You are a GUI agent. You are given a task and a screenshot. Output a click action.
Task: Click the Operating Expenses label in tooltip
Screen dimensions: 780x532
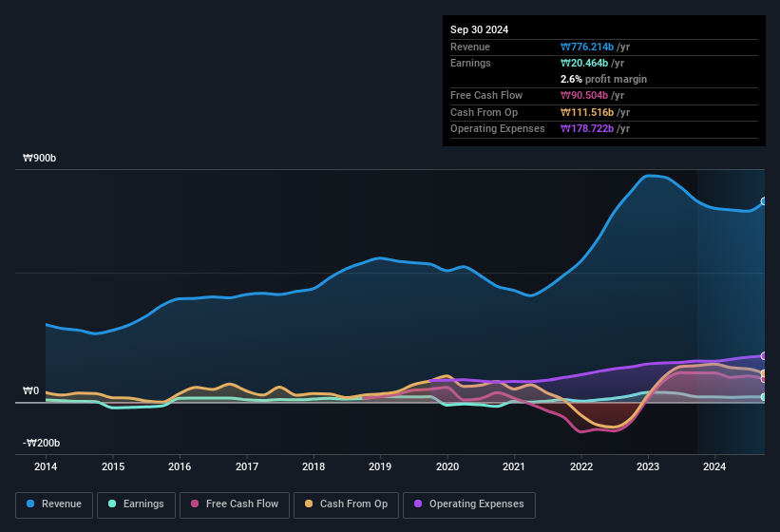click(498, 129)
